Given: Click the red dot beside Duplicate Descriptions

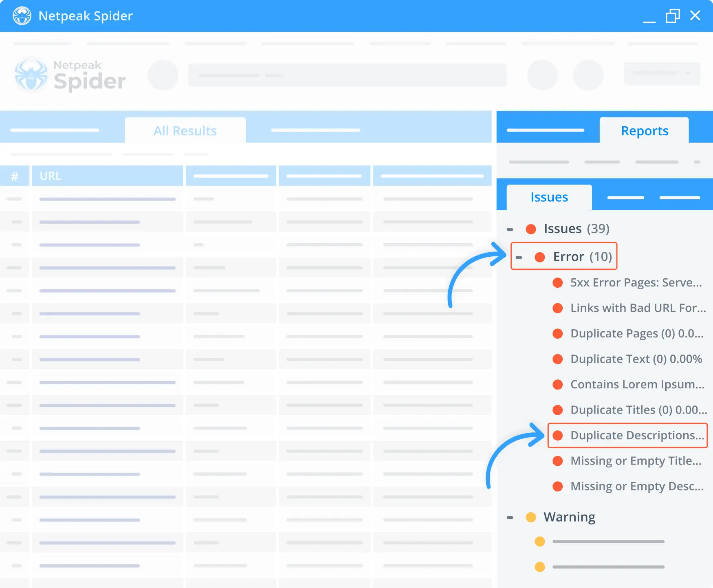Looking at the screenshot, I should tap(558, 435).
